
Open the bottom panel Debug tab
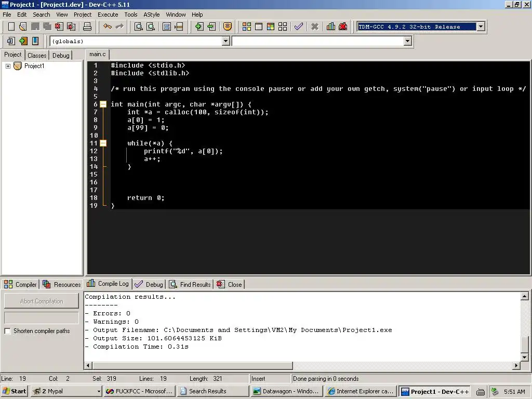point(149,284)
